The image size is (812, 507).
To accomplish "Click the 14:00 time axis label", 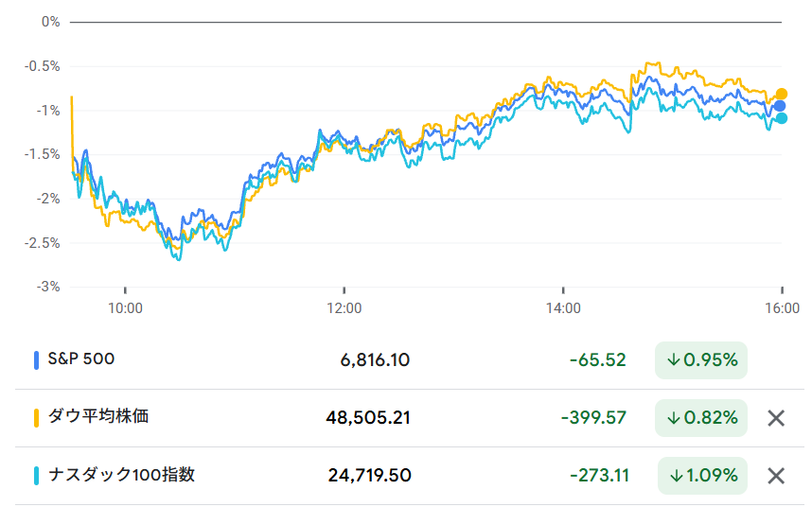I will point(563,307).
